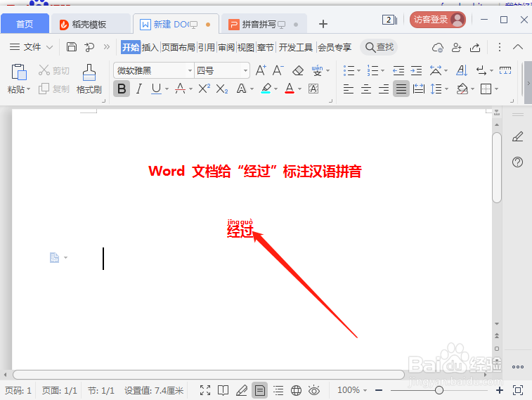Click the sort A-Z icon

tap(462, 70)
